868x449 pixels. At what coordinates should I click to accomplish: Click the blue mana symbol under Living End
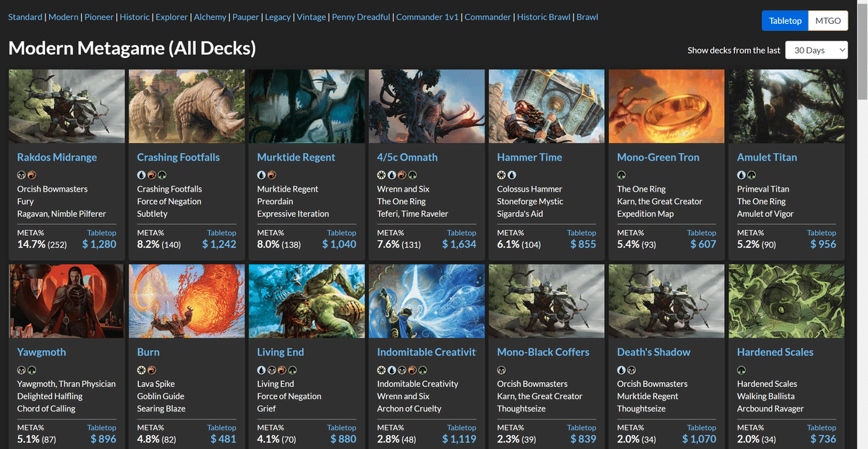click(x=262, y=370)
